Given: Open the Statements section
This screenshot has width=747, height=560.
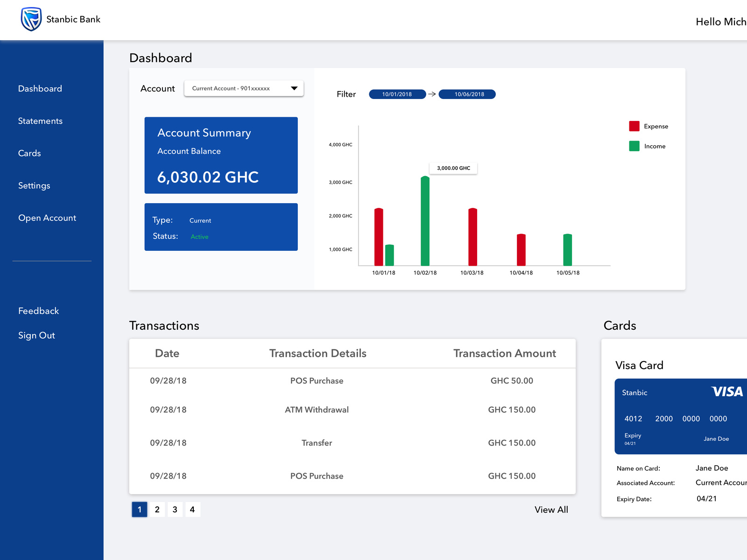Looking at the screenshot, I should pos(40,121).
